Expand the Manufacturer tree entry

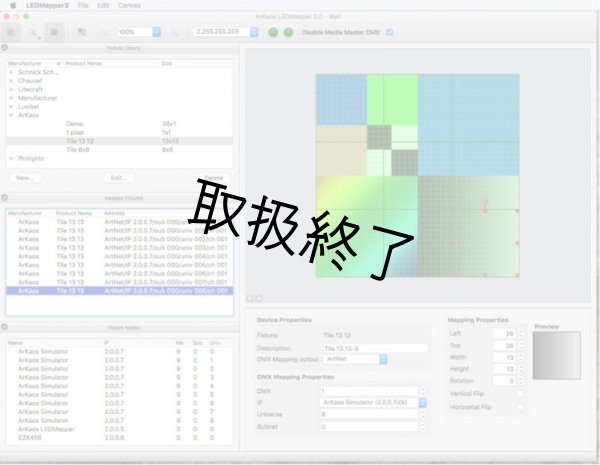11,98
